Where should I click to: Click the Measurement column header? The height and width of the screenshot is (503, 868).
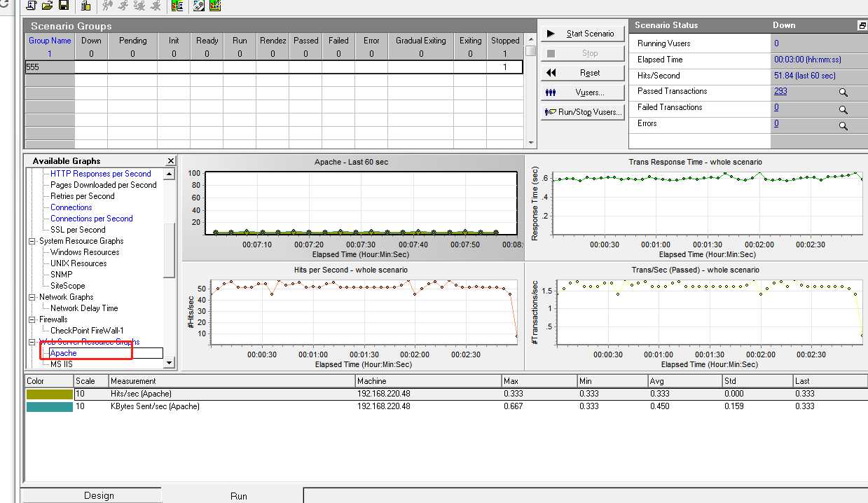[231, 381]
